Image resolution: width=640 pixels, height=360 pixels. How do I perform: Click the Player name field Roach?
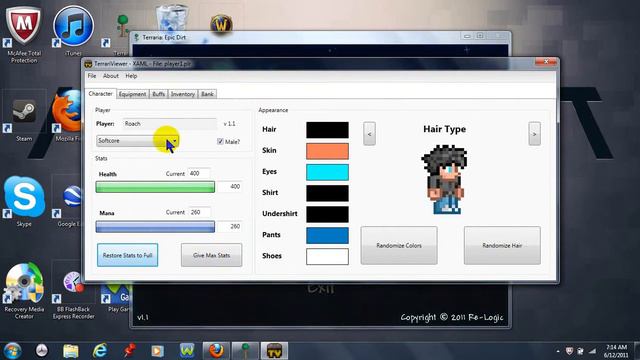tap(169, 124)
